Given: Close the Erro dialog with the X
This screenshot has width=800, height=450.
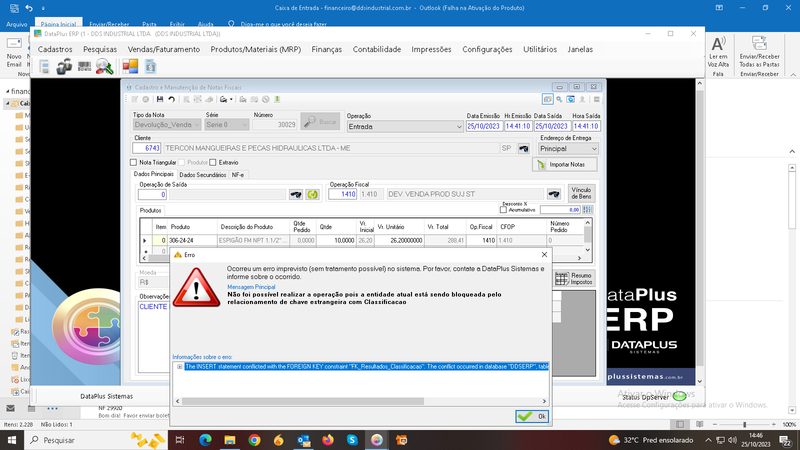Looking at the screenshot, I should click(544, 255).
